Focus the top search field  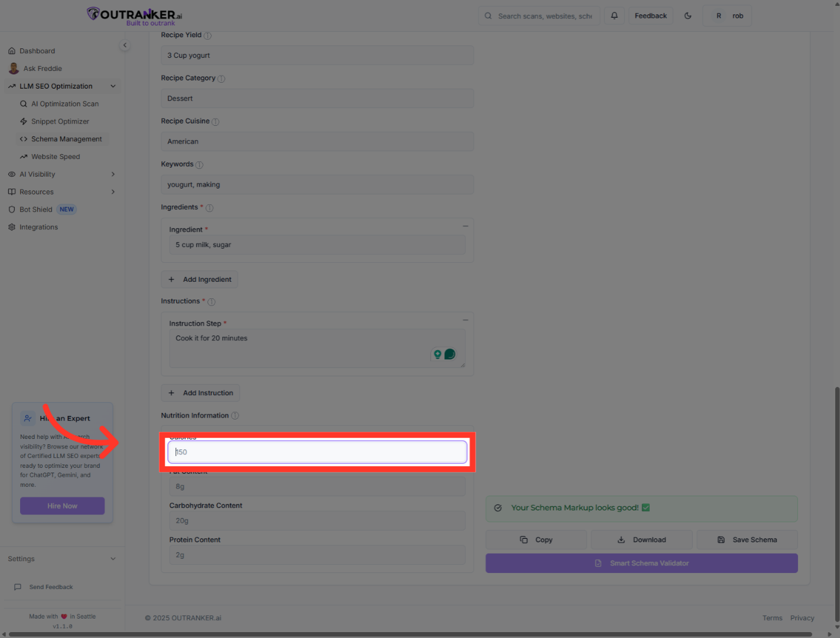click(x=539, y=16)
